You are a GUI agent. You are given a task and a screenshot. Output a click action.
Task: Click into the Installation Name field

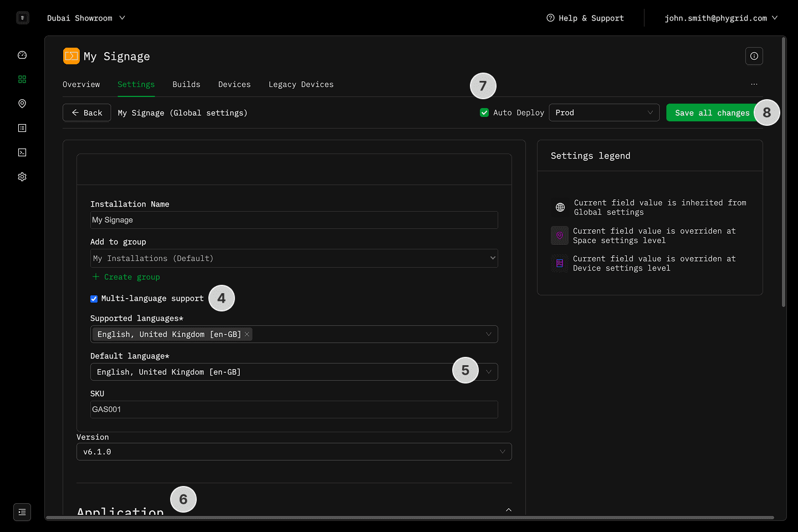pos(294,220)
